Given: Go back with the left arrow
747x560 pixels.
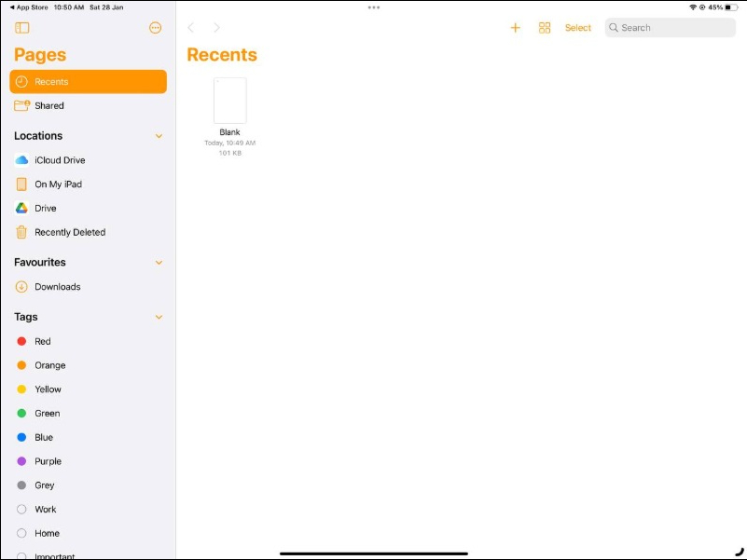Looking at the screenshot, I should tap(191, 28).
